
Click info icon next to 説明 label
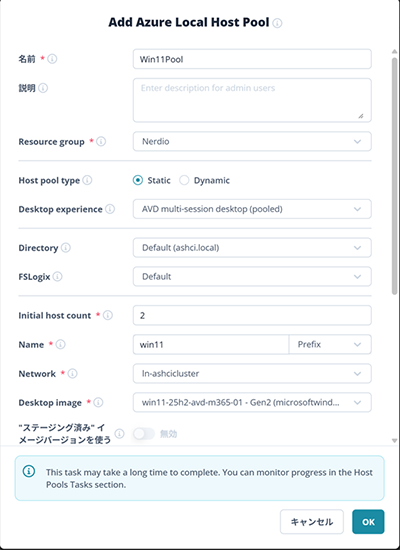point(43,88)
